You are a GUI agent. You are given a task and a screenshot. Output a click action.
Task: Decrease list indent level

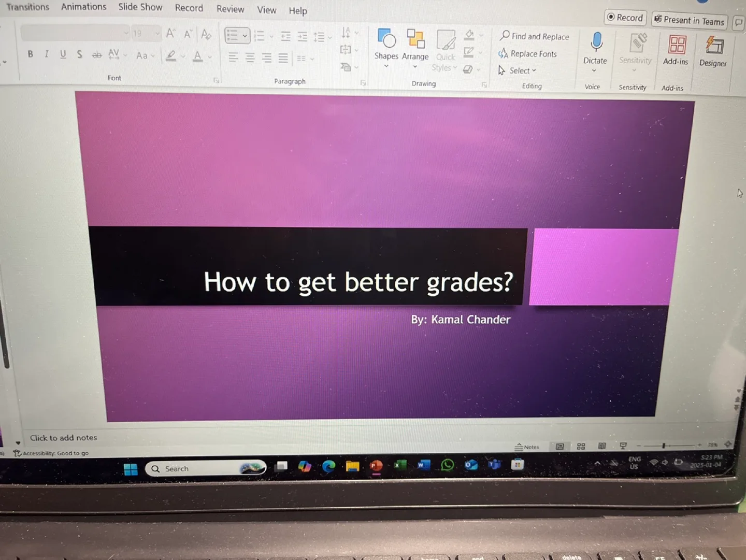coord(285,36)
